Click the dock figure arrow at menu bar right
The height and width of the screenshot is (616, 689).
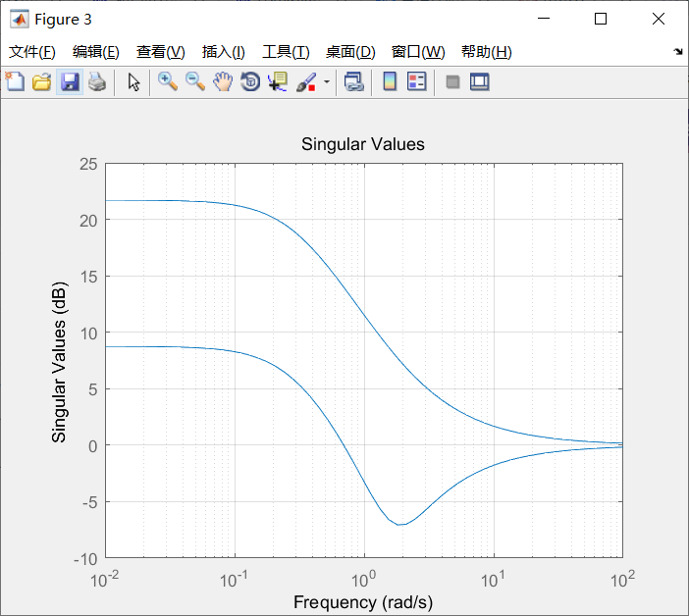pyautogui.click(x=678, y=51)
